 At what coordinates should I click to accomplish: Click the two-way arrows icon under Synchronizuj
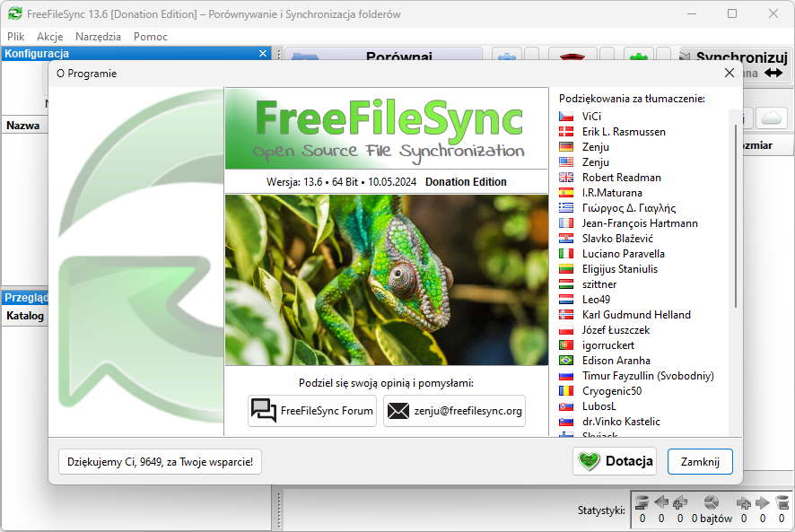tap(773, 74)
